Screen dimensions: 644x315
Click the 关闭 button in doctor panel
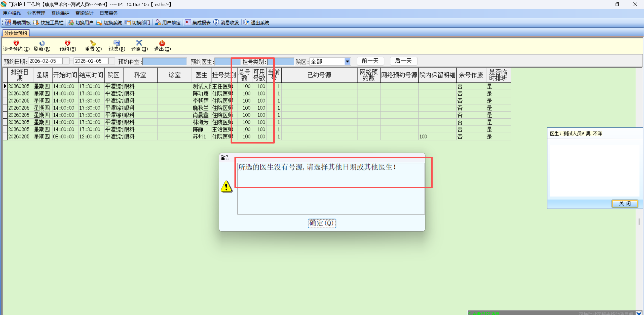point(624,203)
